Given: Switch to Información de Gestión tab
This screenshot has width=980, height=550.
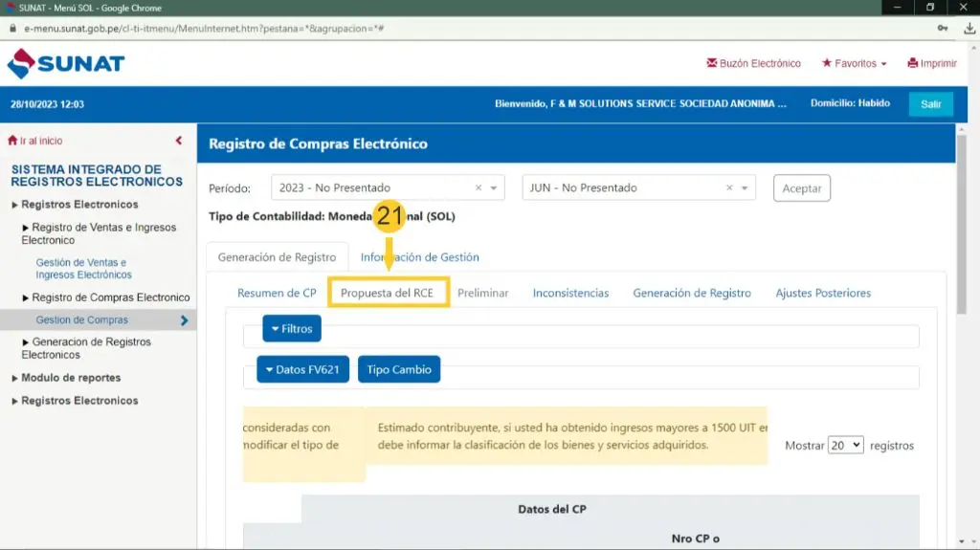Looking at the screenshot, I should coord(419,257).
